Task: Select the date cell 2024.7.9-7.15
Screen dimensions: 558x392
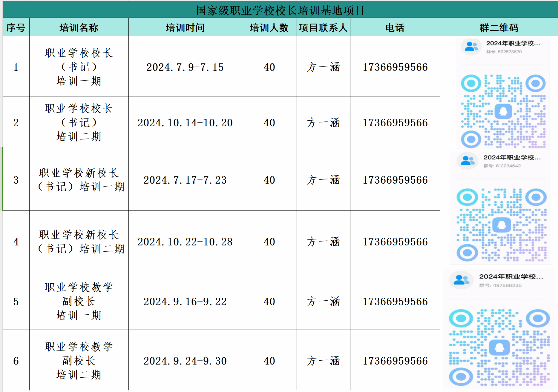Action: click(185, 67)
